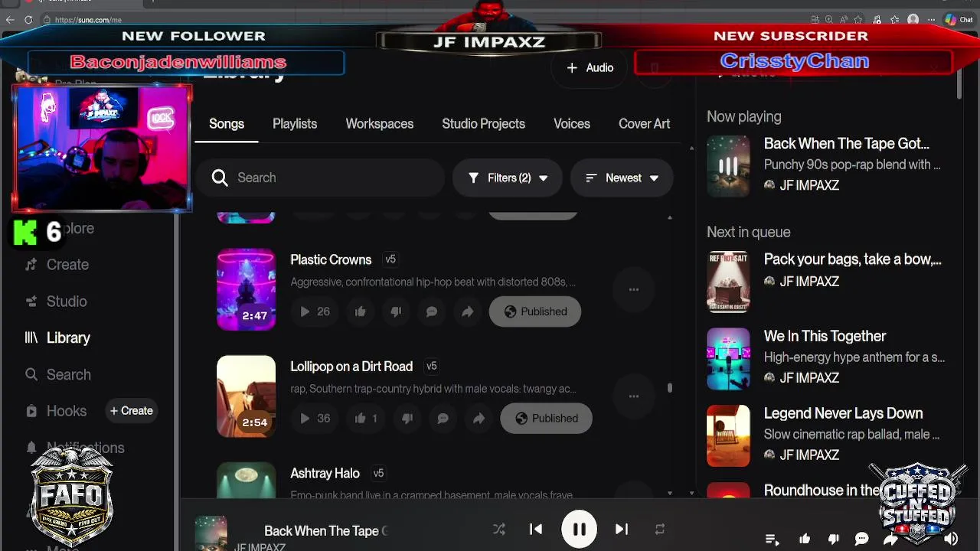Open the Newest sort dropdown

(x=622, y=178)
